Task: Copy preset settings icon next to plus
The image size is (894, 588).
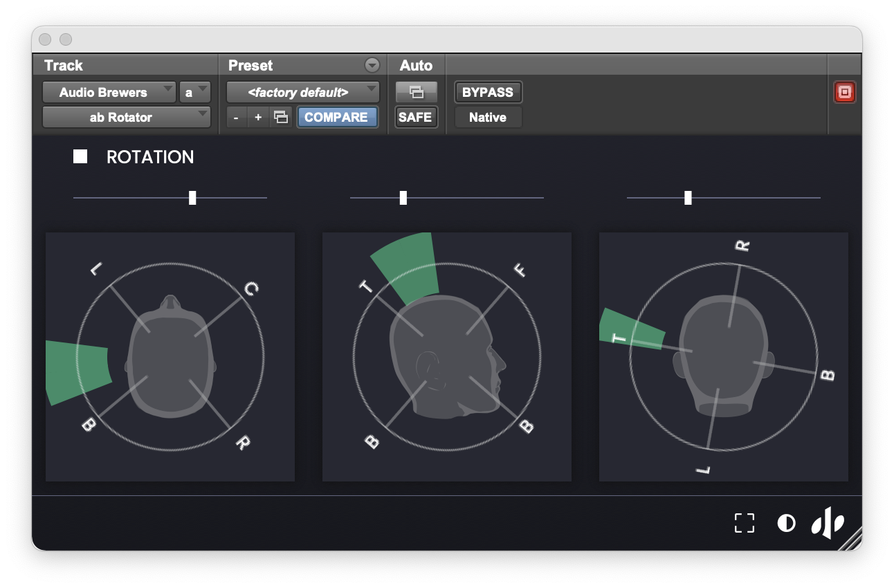Action: click(x=280, y=117)
